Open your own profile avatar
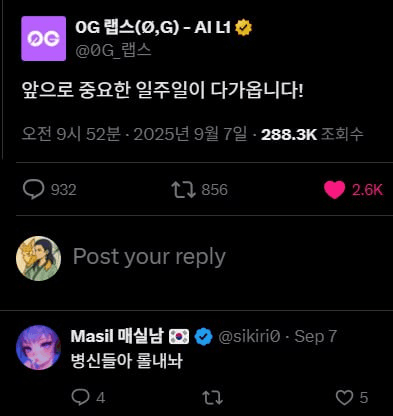This screenshot has width=393, height=416. click(x=38, y=258)
